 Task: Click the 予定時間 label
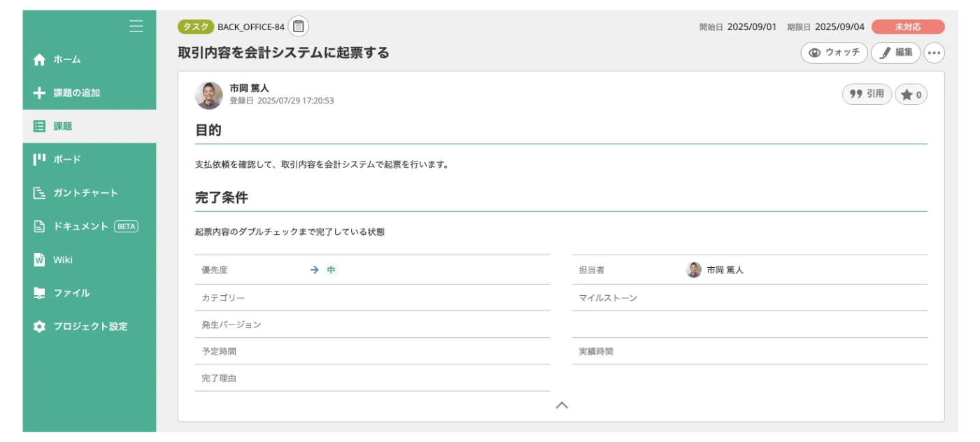[219, 351]
